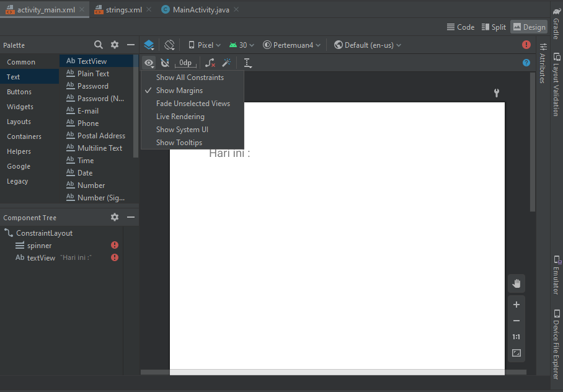563x392 pixels.
Task: Close the MainActivity.java tab
Action: click(x=236, y=9)
